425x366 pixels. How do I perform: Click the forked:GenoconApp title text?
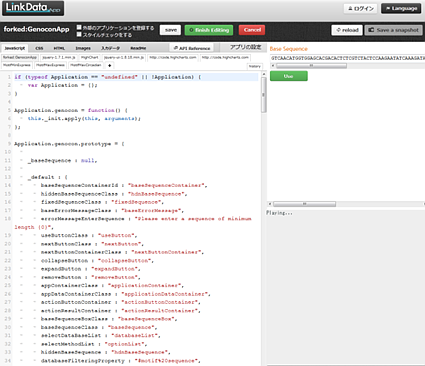[36, 29]
